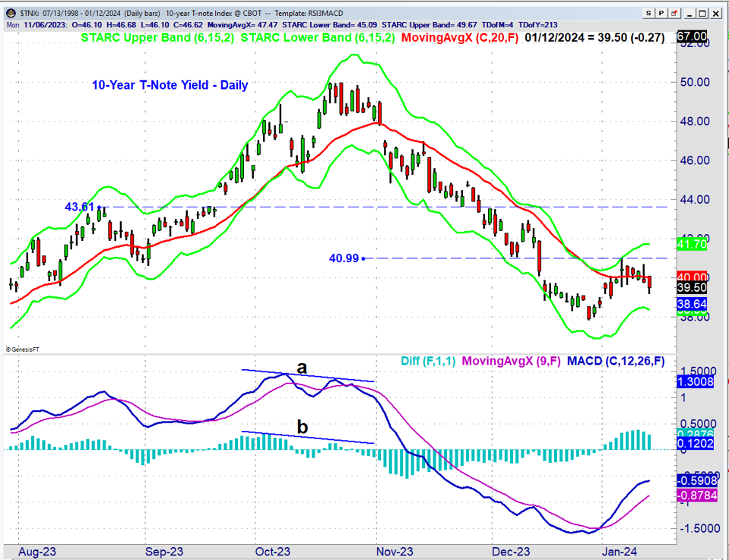Maximize the chart window
Image resolution: width=729 pixels, height=560 pixels.
coord(702,13)
